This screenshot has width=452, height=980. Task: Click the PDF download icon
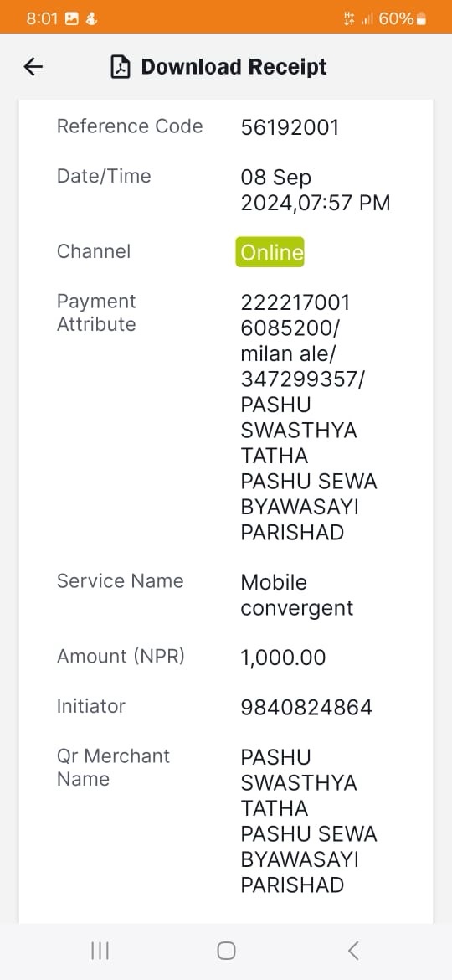coord(121,67)
